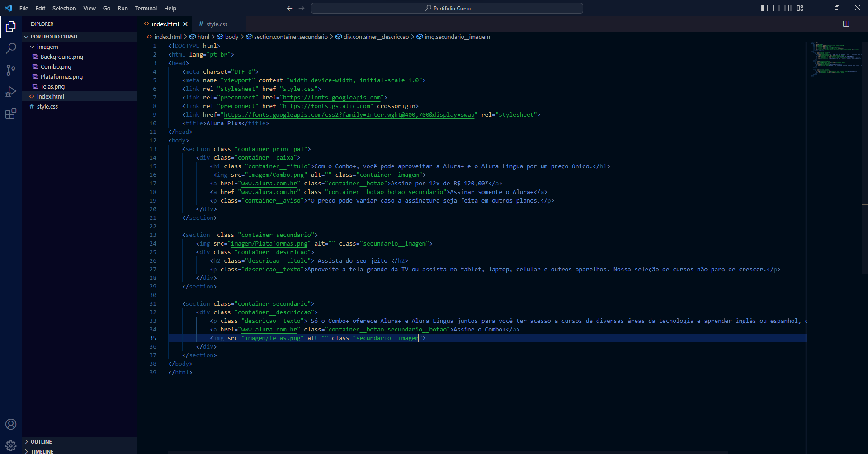
Task: Open the Run menu
Action: point(123,8)
